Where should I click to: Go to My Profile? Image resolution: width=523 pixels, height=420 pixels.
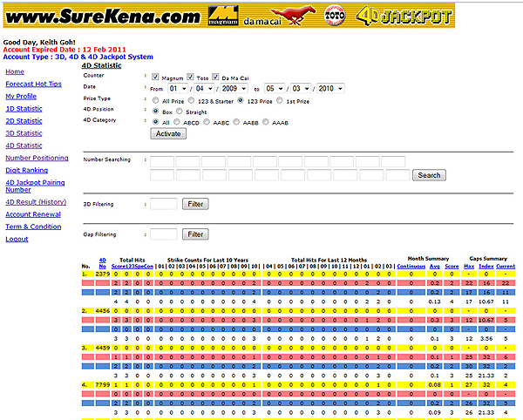click(x=21, y=97)
